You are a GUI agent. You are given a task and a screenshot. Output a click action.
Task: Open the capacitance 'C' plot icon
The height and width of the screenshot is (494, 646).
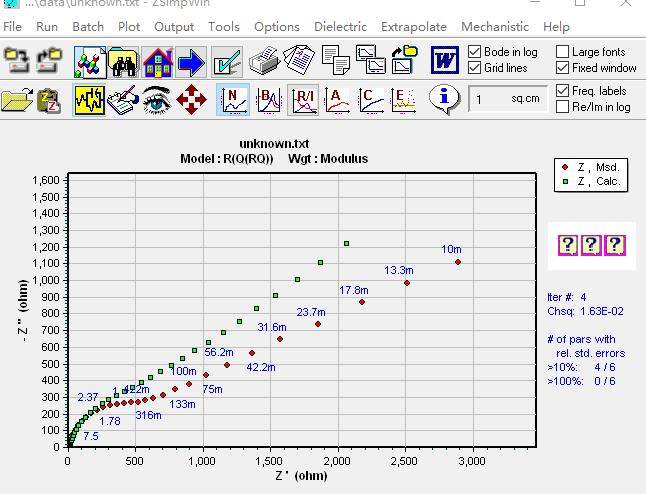(x=372, y=100)
